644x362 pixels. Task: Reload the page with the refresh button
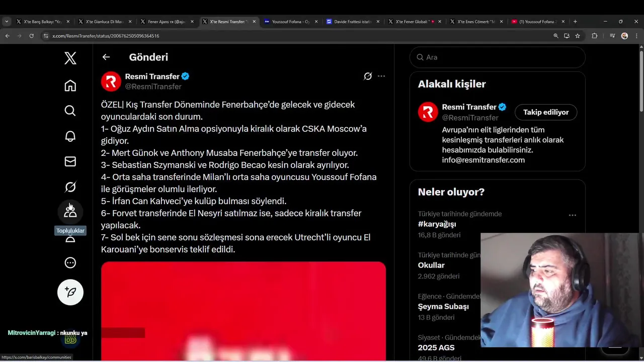(x=31, y=36)
